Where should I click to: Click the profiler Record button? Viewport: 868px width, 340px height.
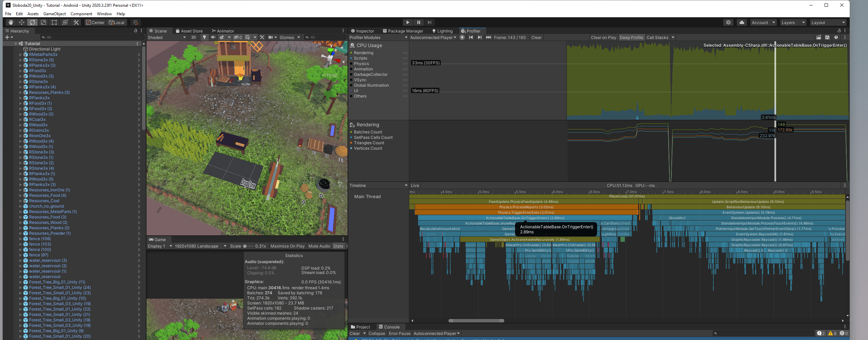tap(462, 37)
